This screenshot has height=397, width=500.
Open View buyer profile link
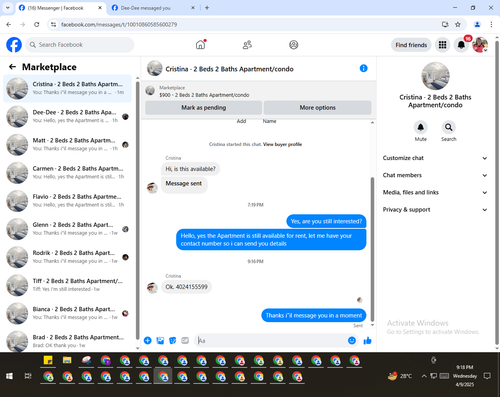pos(282,144)
